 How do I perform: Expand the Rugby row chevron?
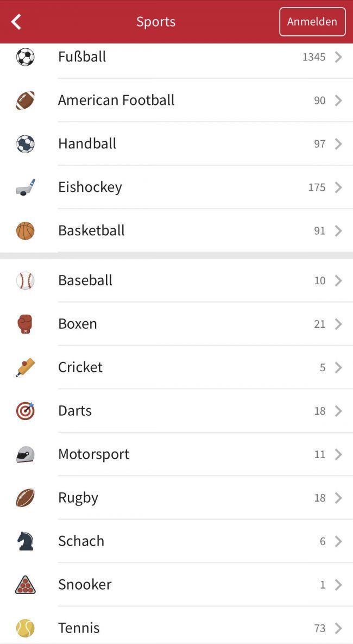click(x=338, y=498)
